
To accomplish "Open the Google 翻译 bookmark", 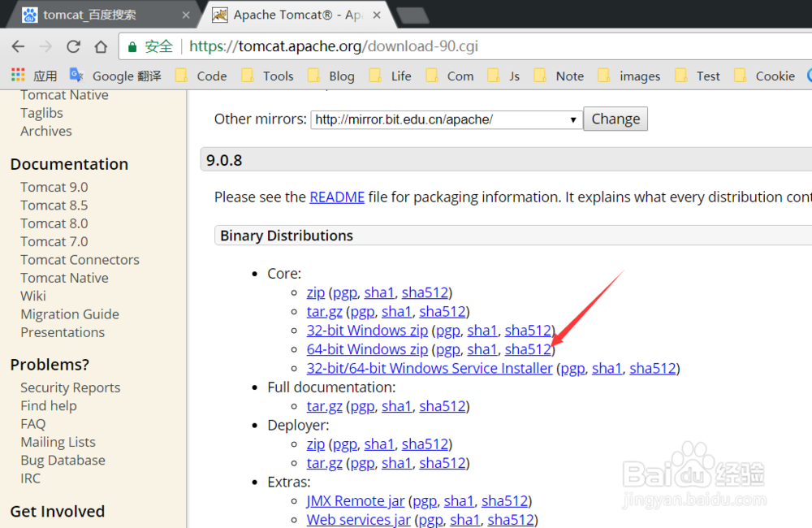I will pos(115,76).
